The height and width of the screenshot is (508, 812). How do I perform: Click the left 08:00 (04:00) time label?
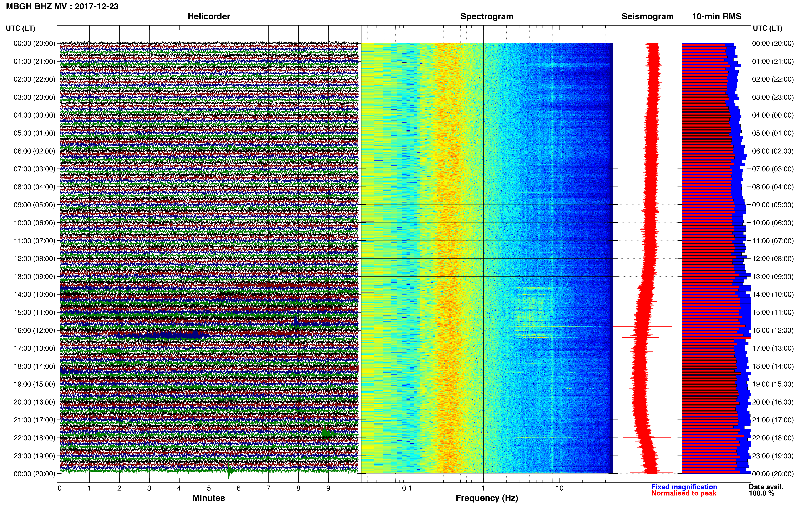pyautogui.click(x=34, y=187)
